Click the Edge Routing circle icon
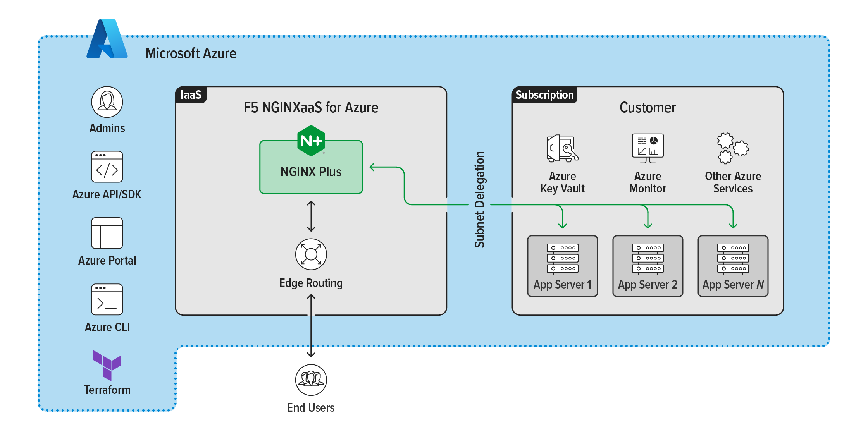The width and height of the screenshot is (868, 426). coord(311,254)
